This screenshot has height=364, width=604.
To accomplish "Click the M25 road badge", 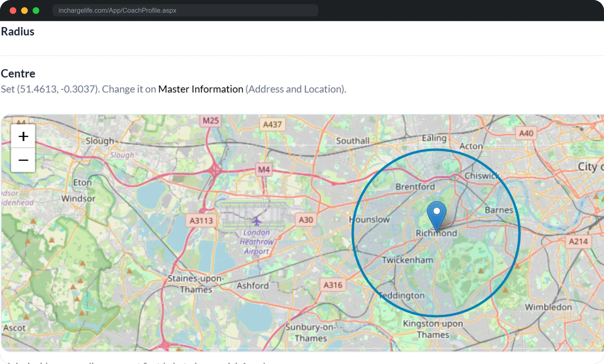I will (x=211, y=121).
